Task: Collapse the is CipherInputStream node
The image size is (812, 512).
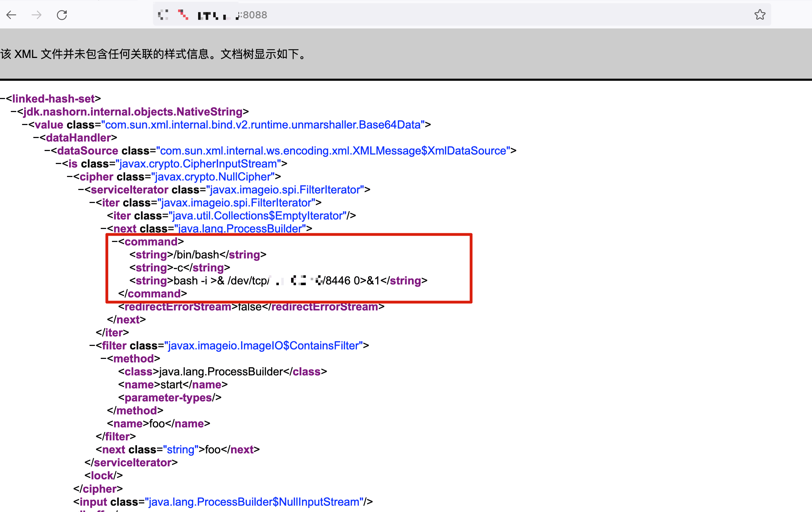Action: click(59, 164)
